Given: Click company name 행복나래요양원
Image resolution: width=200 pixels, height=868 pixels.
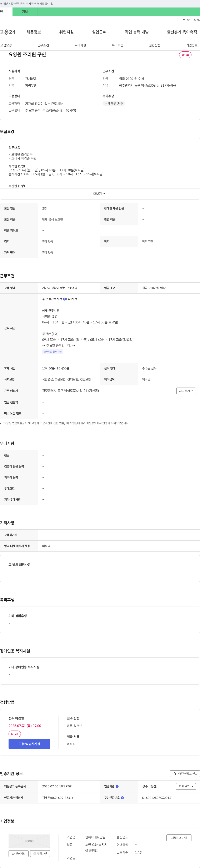Looking at the screenshot, I should (95, 837).
